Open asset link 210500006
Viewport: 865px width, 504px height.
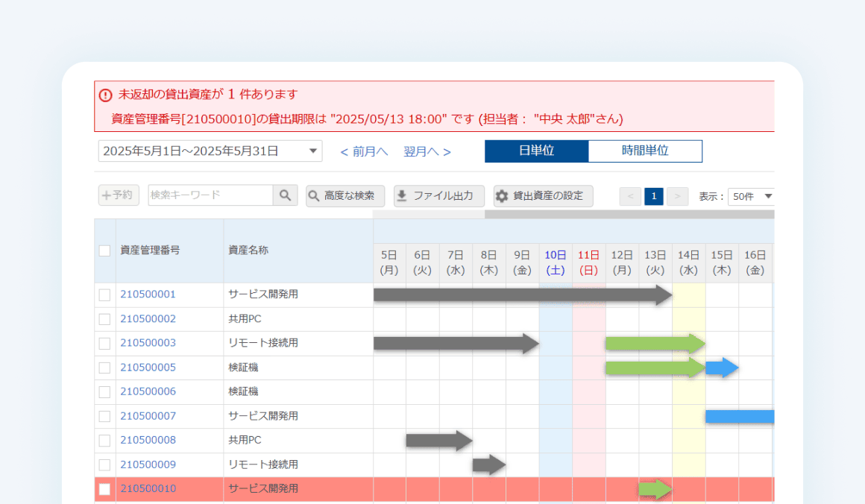pos(148,391)
